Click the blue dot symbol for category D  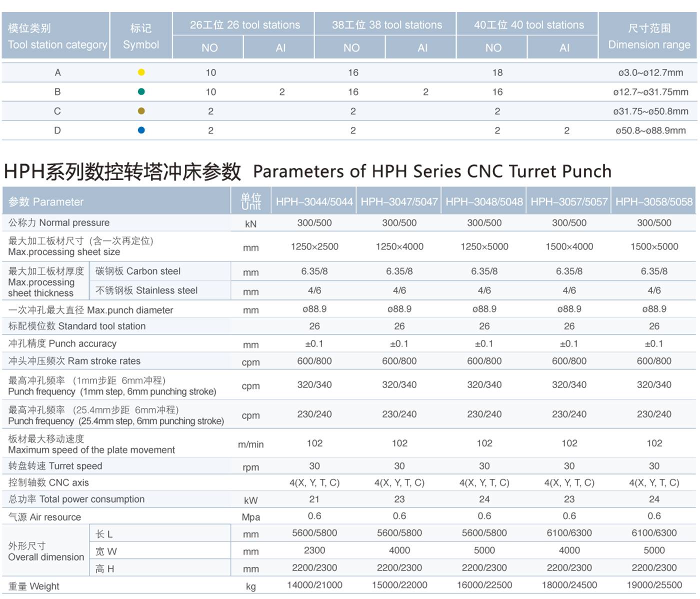pos(141,130)
